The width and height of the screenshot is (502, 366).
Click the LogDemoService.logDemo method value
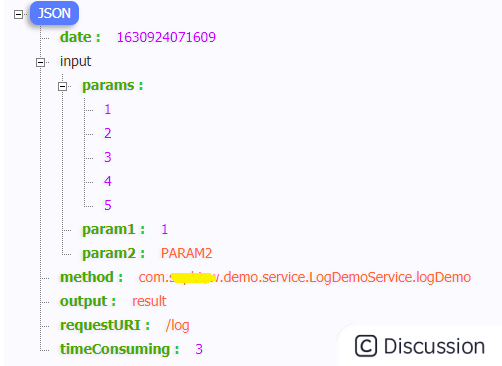pos(304,277)
